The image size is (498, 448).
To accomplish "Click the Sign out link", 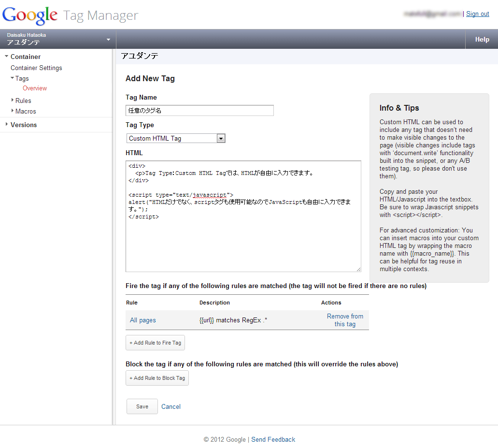I will tap(477, 14).
